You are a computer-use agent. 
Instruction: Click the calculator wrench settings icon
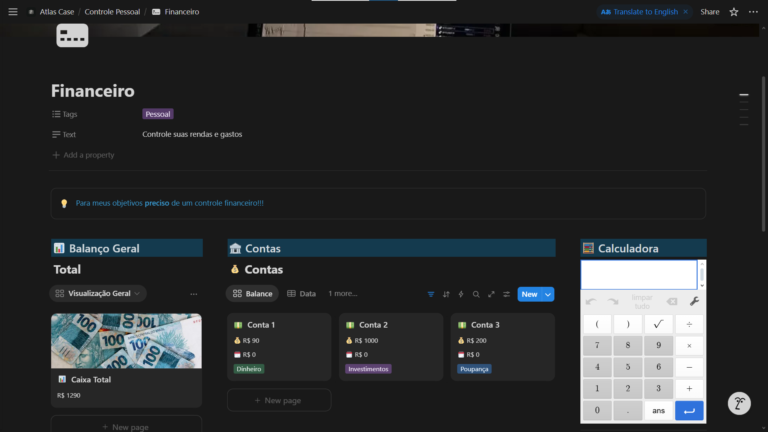pos(694,301)
